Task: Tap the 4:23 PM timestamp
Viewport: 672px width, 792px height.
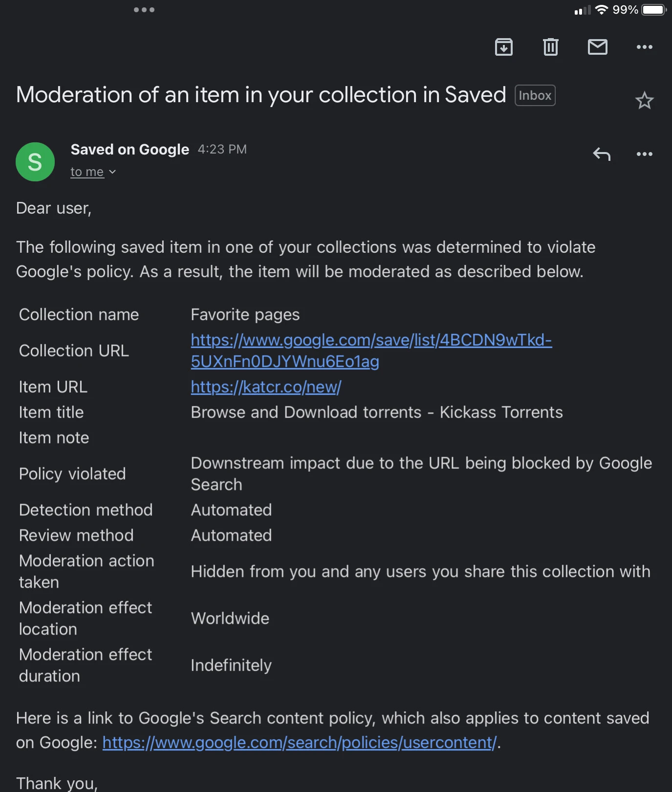Action: pos(222,150)
